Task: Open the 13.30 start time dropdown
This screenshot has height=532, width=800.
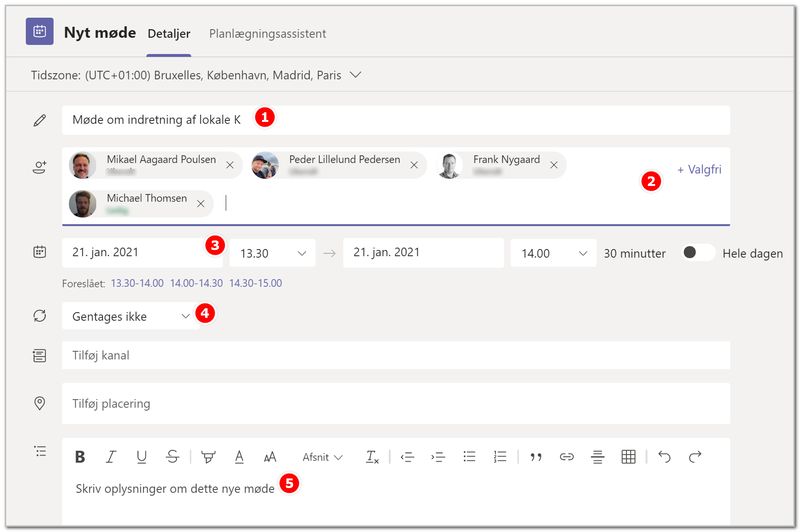Action: (x=273, y=253)
